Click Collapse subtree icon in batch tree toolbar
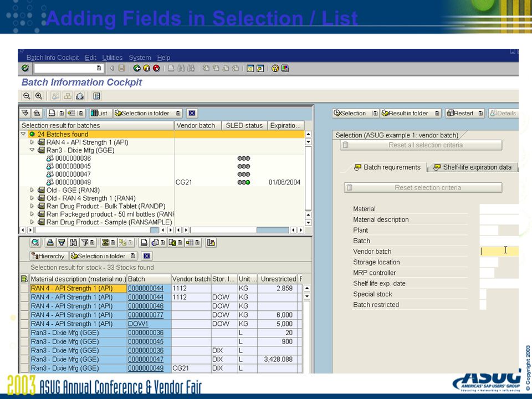This screenshot has width=532, height=399. (37, 113)
